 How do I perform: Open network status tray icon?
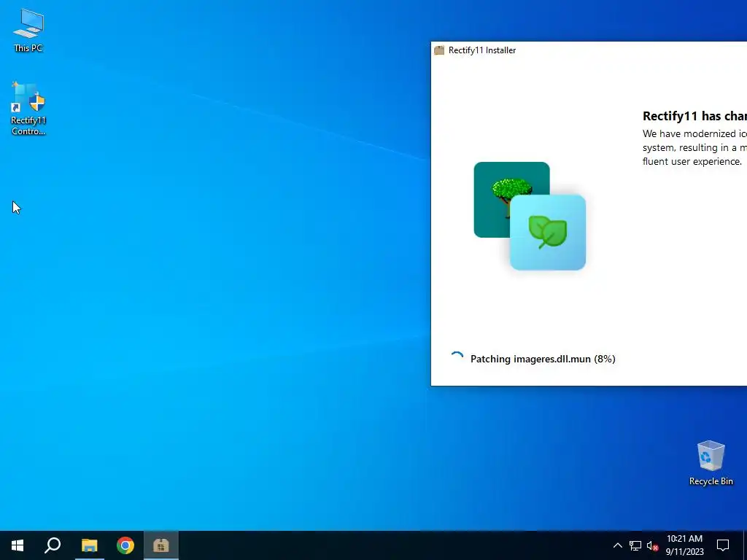635,545
